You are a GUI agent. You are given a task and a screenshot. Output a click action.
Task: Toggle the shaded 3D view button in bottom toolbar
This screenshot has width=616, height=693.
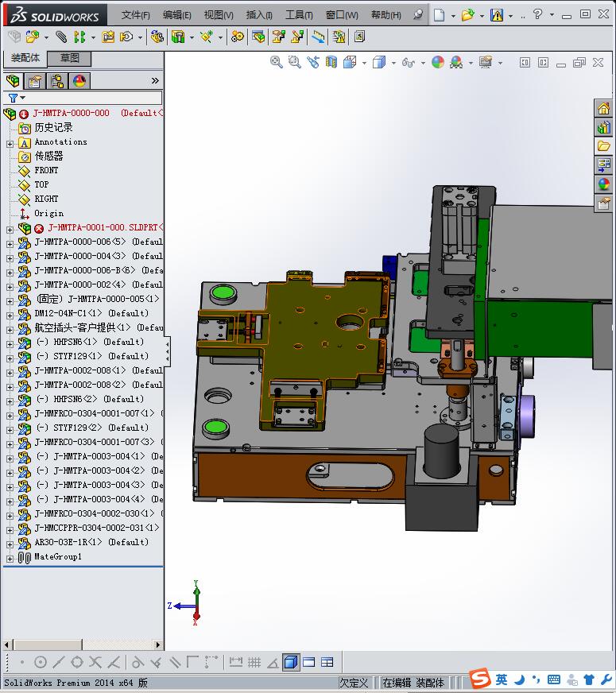pyautogui.click(x=291, y=662)
